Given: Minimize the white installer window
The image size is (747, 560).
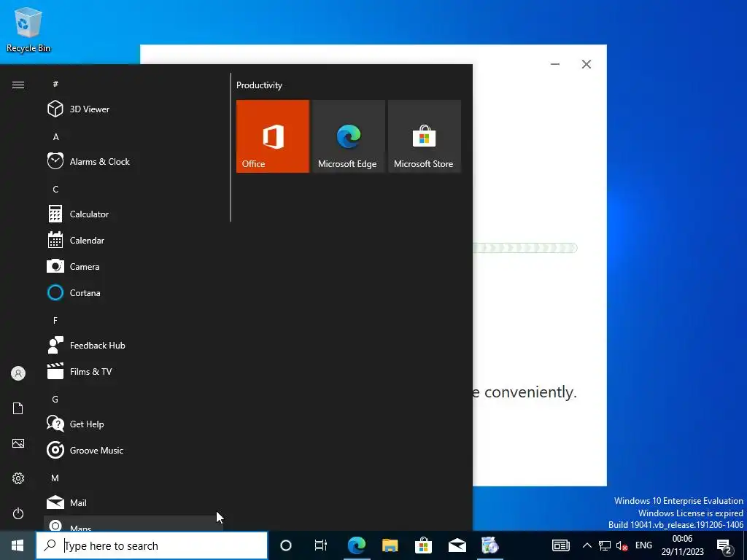Looking at the screenshot, I should (555, 64).
